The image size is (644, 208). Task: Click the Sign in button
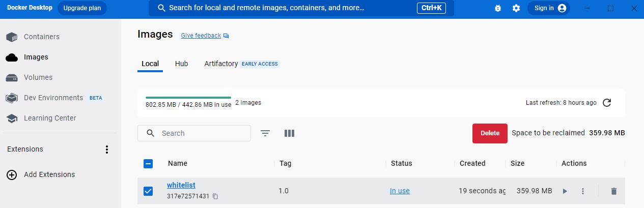click(549, 8)
